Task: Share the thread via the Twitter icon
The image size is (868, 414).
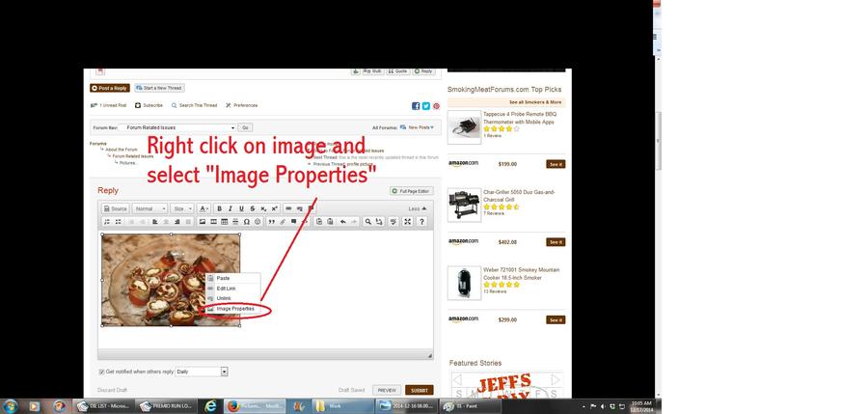Action: (x=425, y=105)
